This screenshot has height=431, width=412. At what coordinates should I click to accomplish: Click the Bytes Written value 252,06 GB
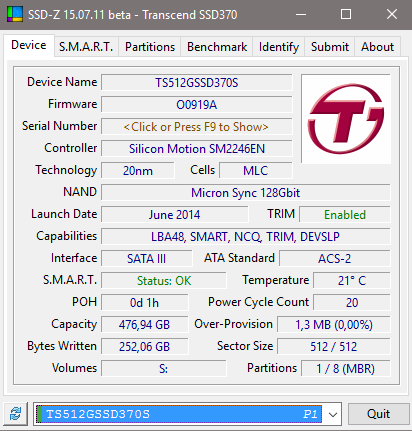145,347
